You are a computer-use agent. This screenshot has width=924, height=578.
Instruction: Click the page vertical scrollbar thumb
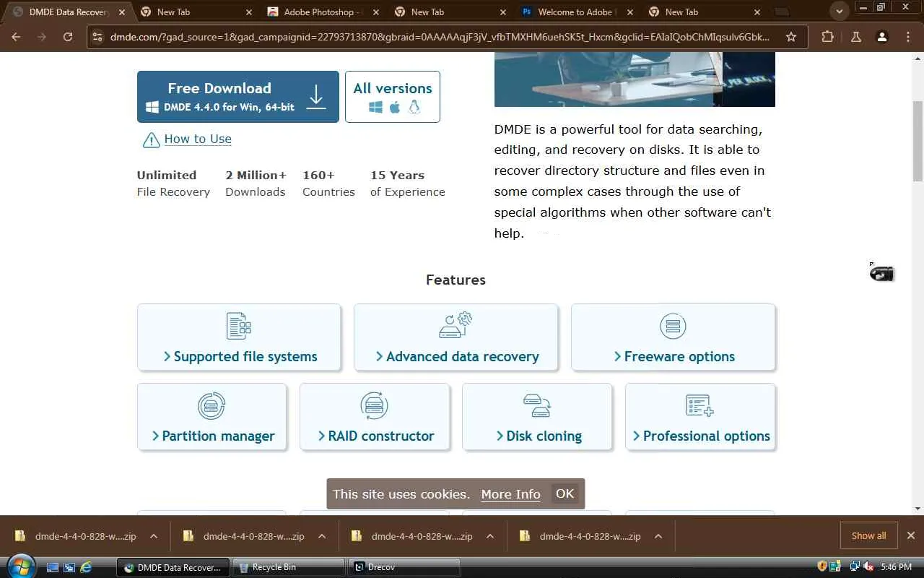tap(918, 141)
